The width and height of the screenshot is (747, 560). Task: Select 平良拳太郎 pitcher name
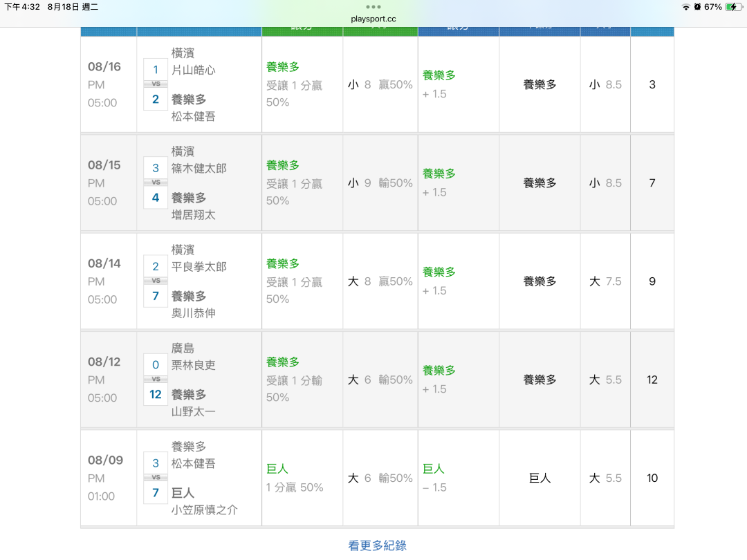[x=199, y=267]
